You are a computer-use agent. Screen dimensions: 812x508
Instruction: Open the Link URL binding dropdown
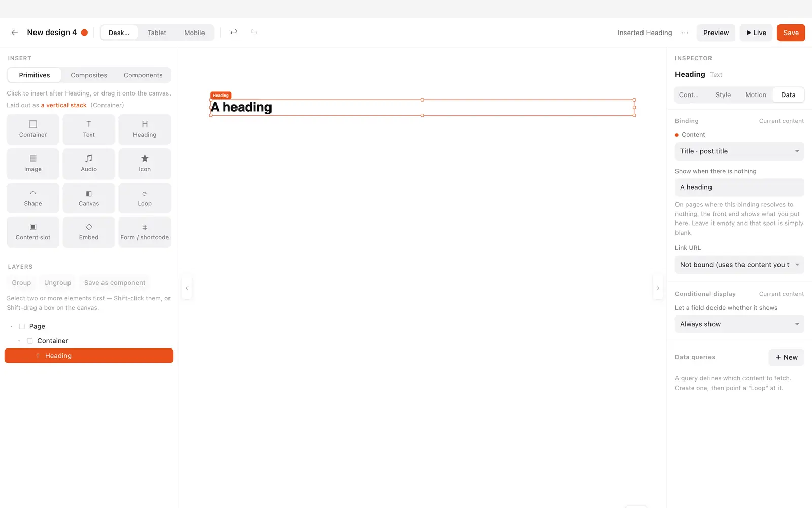(739, 265)
